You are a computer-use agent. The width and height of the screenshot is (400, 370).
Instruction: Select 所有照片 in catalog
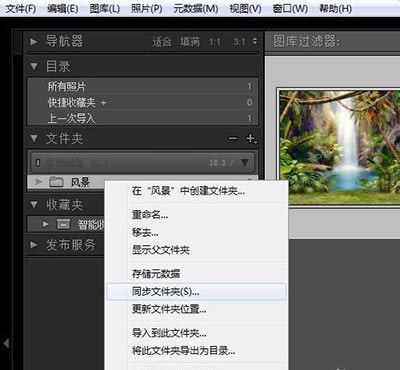tap(142, 87)
